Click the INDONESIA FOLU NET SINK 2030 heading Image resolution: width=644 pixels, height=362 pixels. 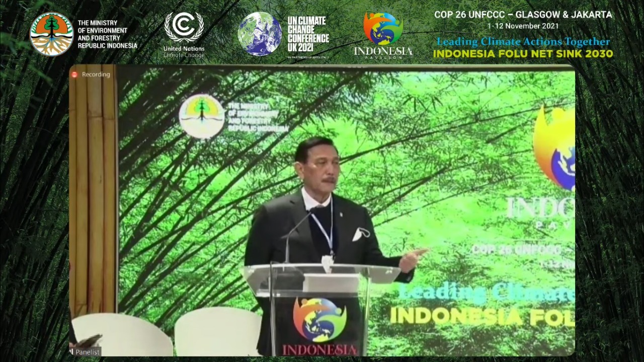point(523,54)
